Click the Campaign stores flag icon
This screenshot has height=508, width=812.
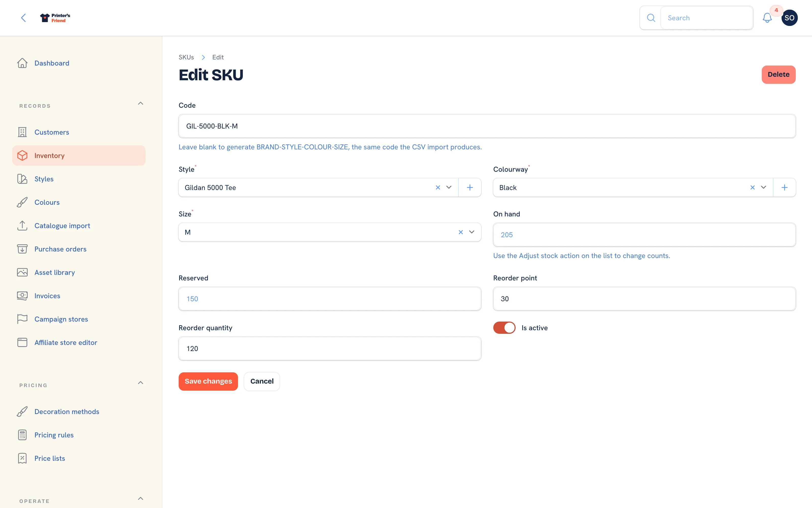(22, 319)
